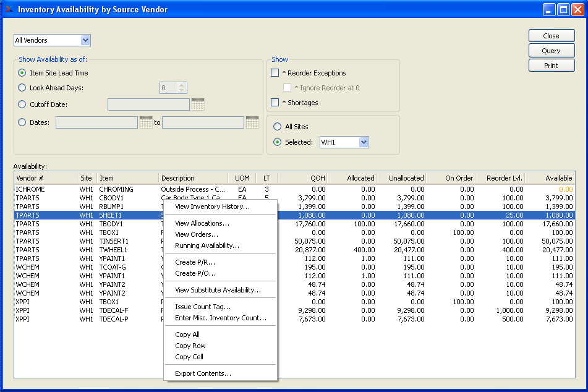Check the Shortages checkbox

[275, 103]
